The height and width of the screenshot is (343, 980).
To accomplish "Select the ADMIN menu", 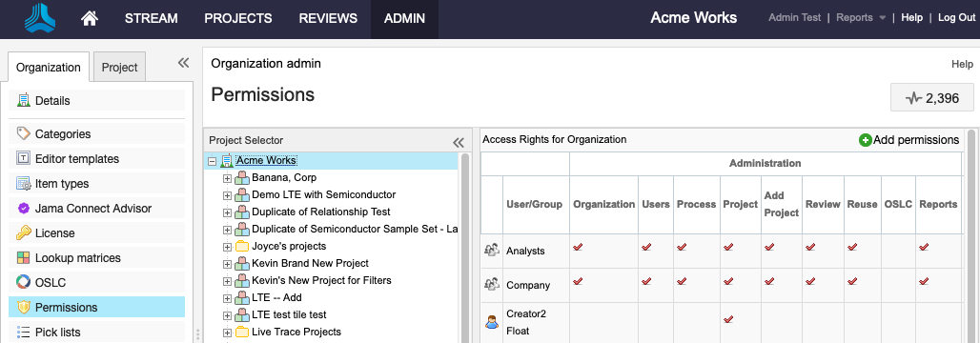I will coord(404,18).
